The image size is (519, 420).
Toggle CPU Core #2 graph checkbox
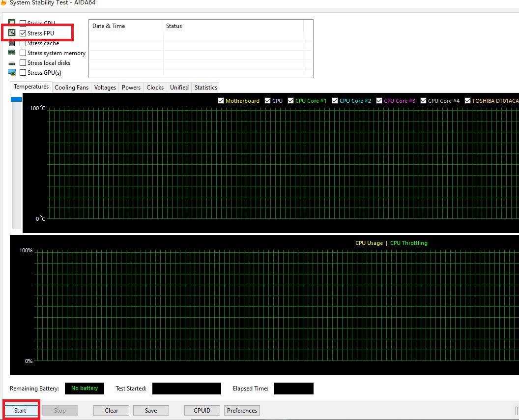click(x=335, y=101)
